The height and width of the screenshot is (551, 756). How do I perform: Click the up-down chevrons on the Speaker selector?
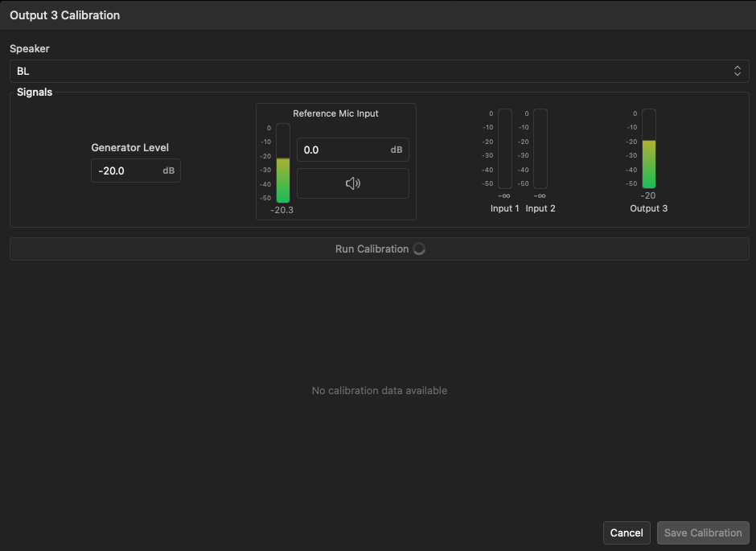coord(737,71)
